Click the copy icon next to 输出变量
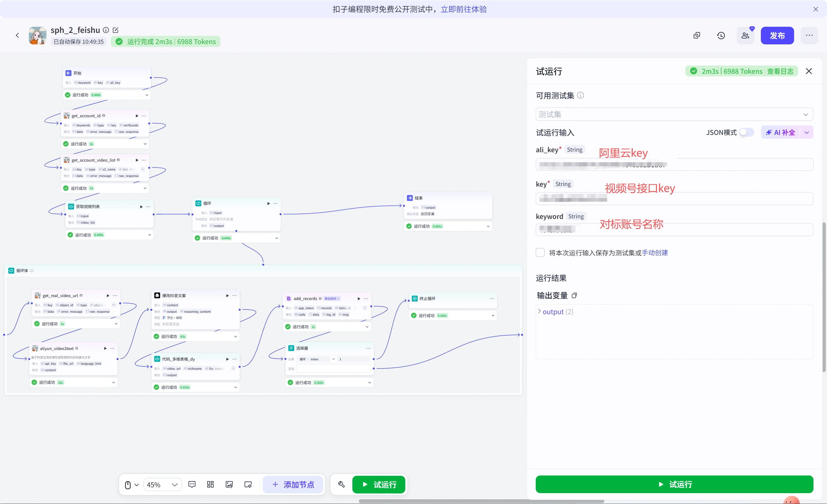827x504 pixels. [x=575, y=295]
